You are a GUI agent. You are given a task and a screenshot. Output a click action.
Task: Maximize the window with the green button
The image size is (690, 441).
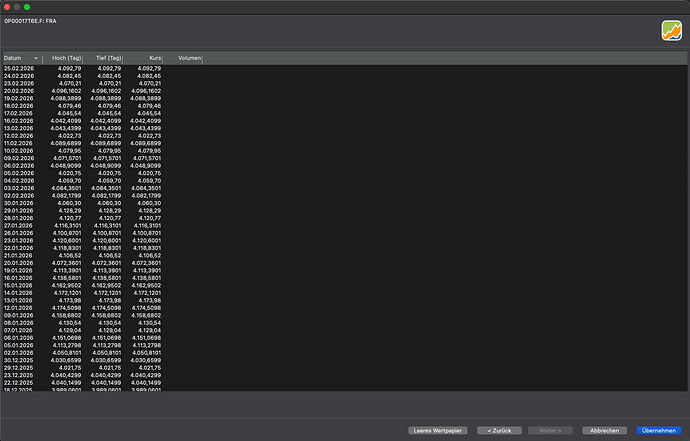(27, 7)
